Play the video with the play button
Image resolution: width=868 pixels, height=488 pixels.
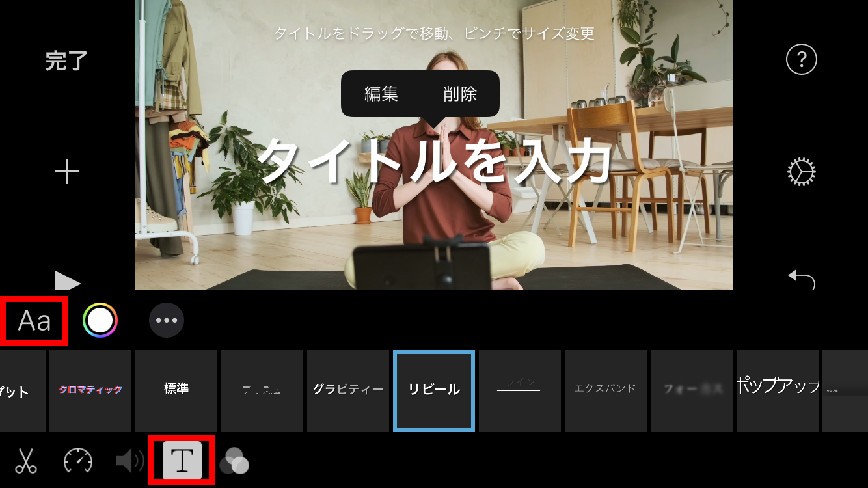[x=68, y=280]
